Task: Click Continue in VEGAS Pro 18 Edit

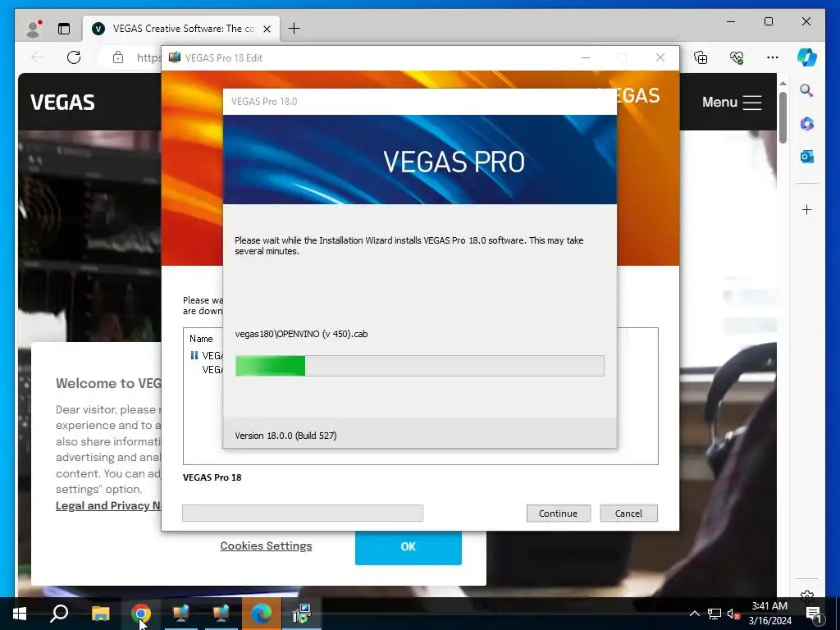Action: tap(558, 514)
